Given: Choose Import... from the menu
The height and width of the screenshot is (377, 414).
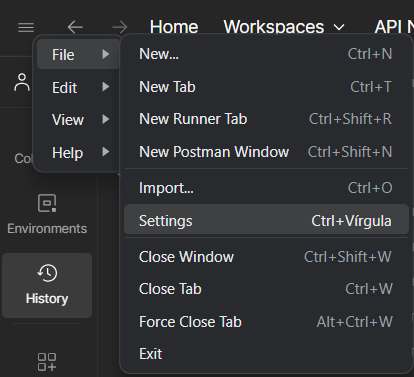Looking at the screenshot, I should click(x=266, y=188).
